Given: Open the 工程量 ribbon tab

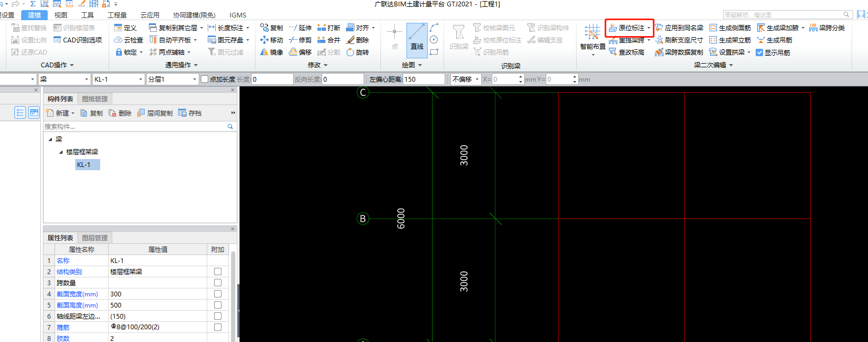Looking at the screenshot, I should [117, 15].
